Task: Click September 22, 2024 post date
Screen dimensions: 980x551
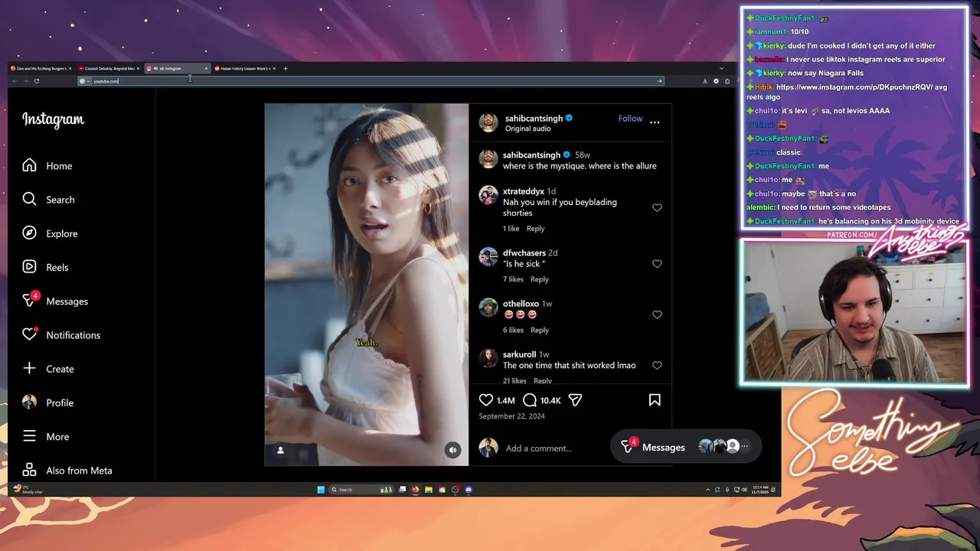Action: click(x=511, y=416)
